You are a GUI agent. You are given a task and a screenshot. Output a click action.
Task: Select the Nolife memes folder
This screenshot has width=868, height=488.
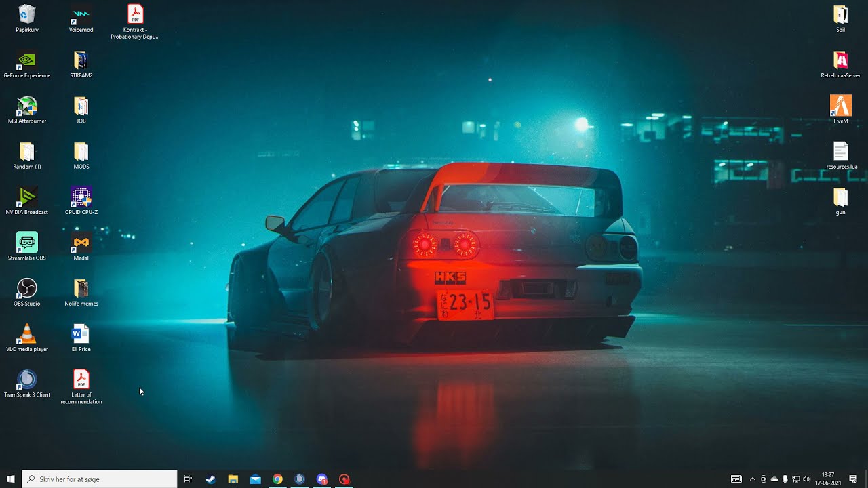click(x=81, y=292)
